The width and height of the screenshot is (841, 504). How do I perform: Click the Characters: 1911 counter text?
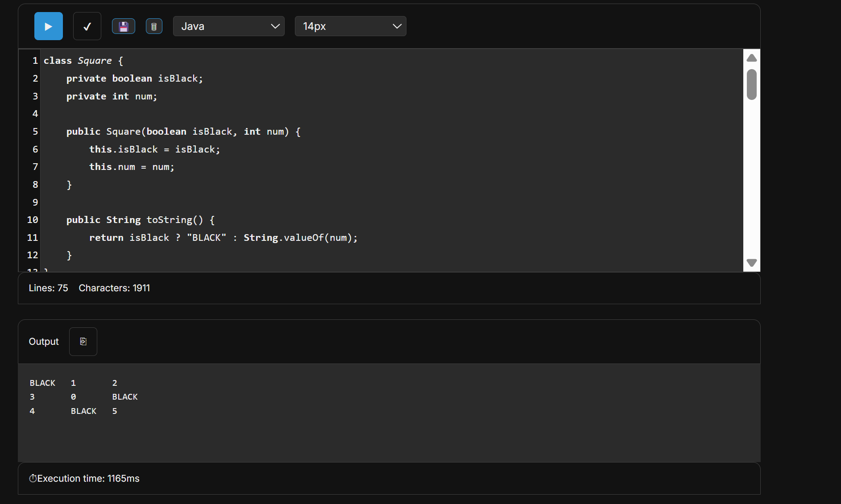point(114,288)
